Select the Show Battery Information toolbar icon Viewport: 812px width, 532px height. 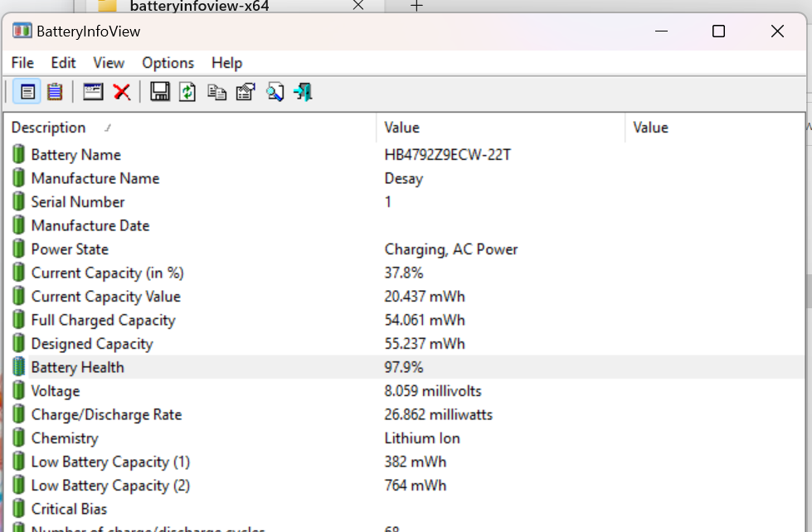[x=27, y=92]
